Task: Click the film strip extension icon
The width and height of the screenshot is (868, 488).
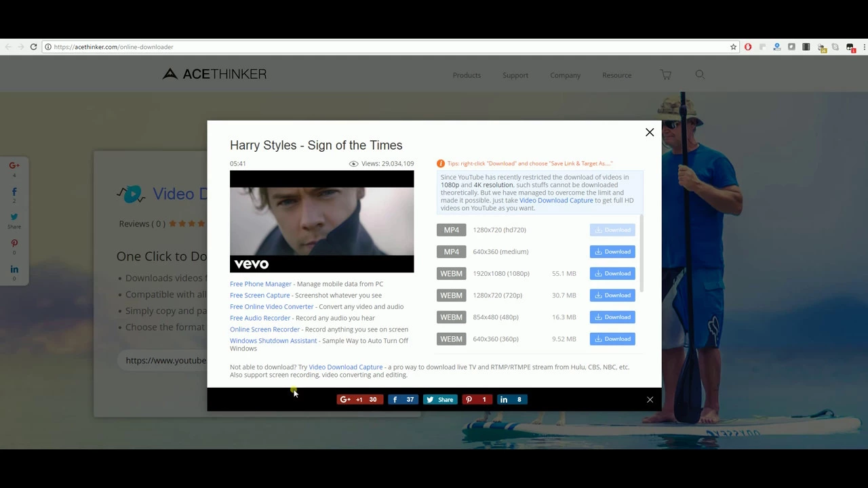Action: pyautogui.click(x=806, y=47)
